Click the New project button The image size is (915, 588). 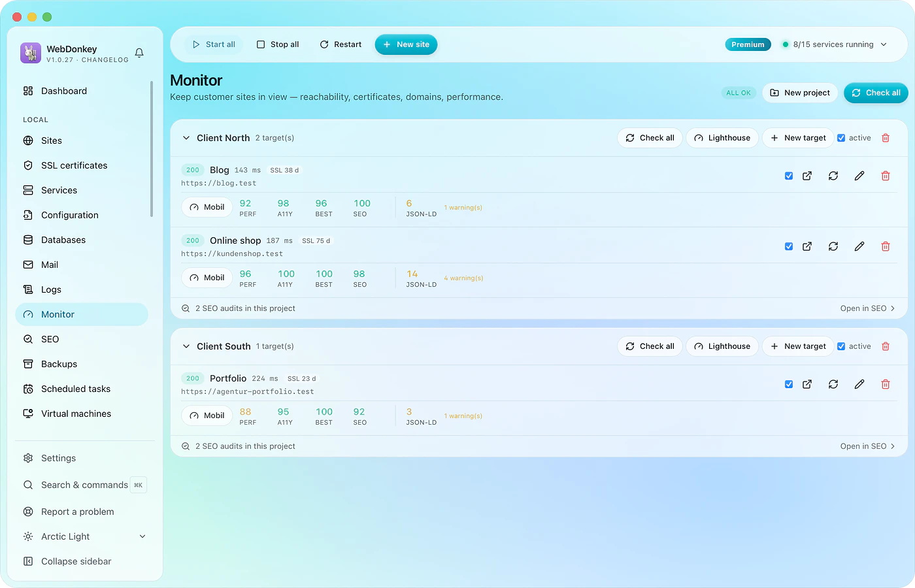click(x=800, y=93)
